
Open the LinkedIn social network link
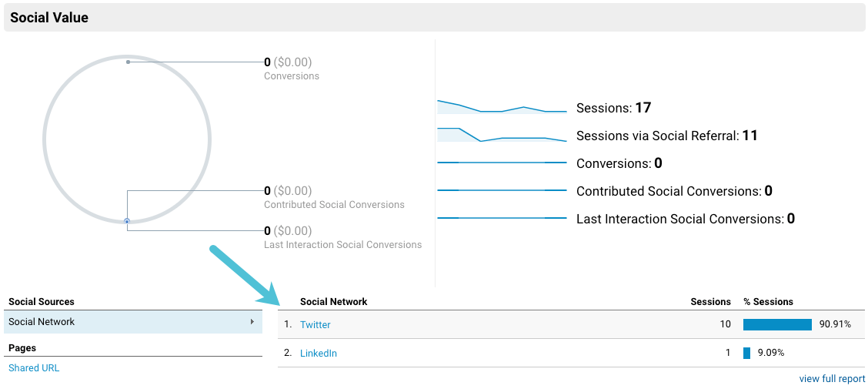[x=319, y=353]
